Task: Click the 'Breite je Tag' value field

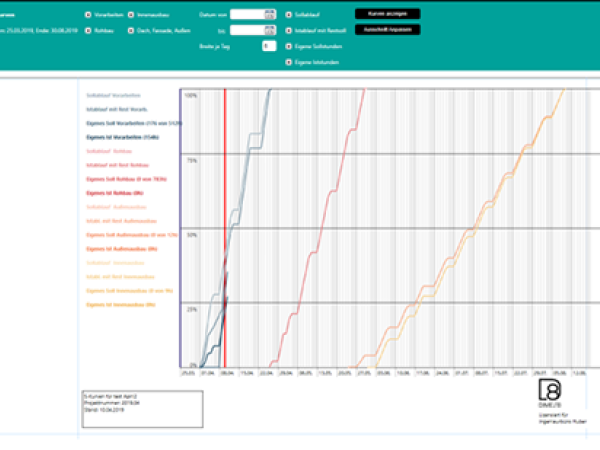Action: pos(269,46)
